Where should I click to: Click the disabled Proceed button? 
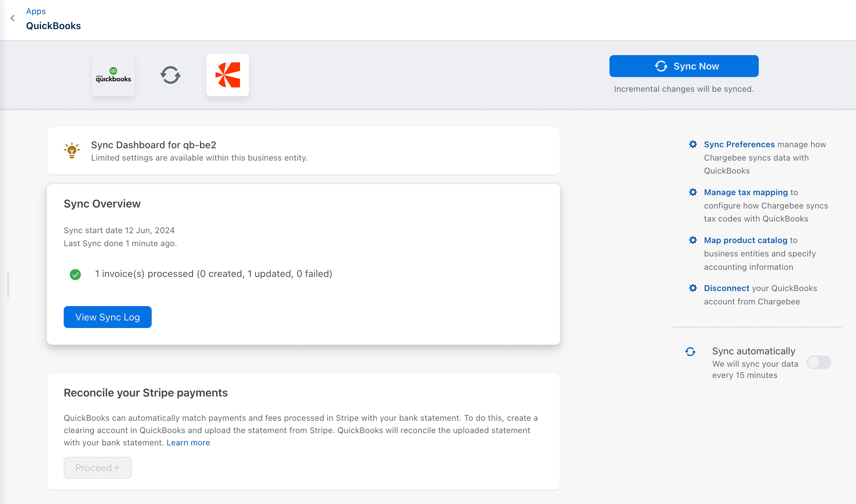[x=98, y=468]
